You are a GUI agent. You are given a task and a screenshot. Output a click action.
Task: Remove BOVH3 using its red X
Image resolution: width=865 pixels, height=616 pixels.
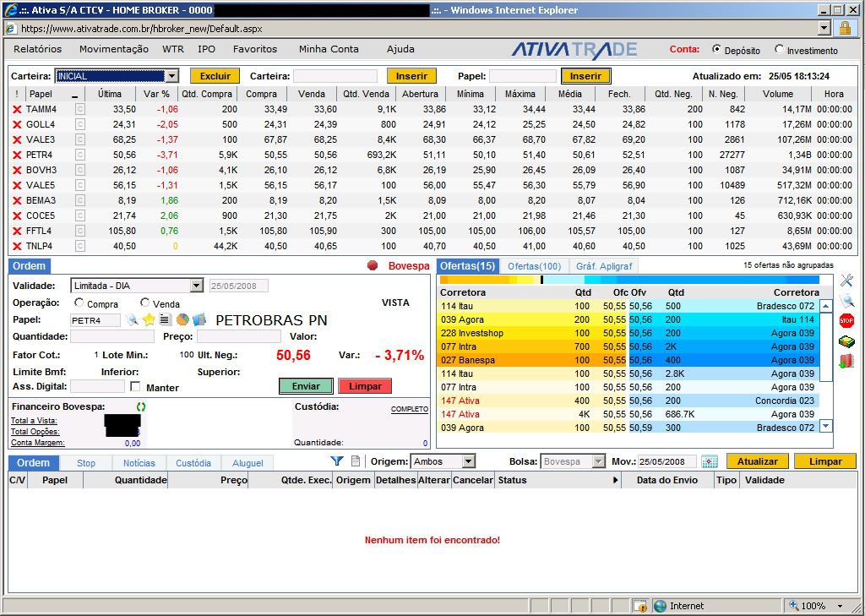(17, 170)
